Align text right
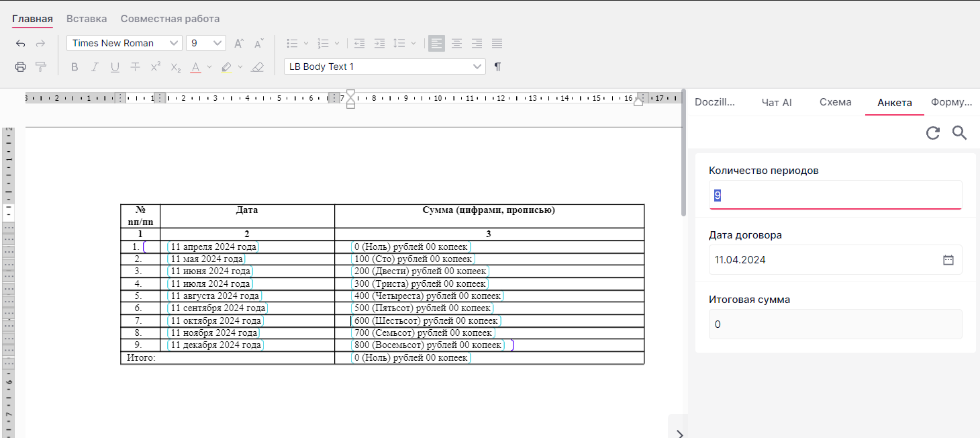 477,43
